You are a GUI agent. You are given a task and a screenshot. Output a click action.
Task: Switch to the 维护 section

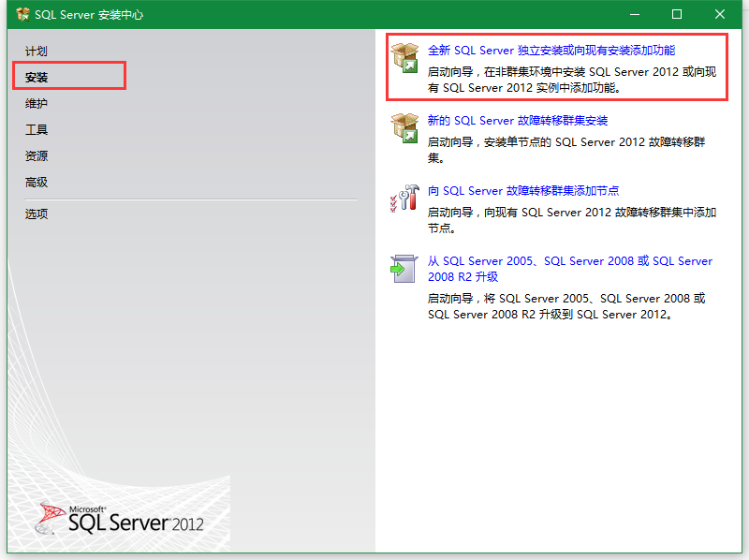click(37, 104)
